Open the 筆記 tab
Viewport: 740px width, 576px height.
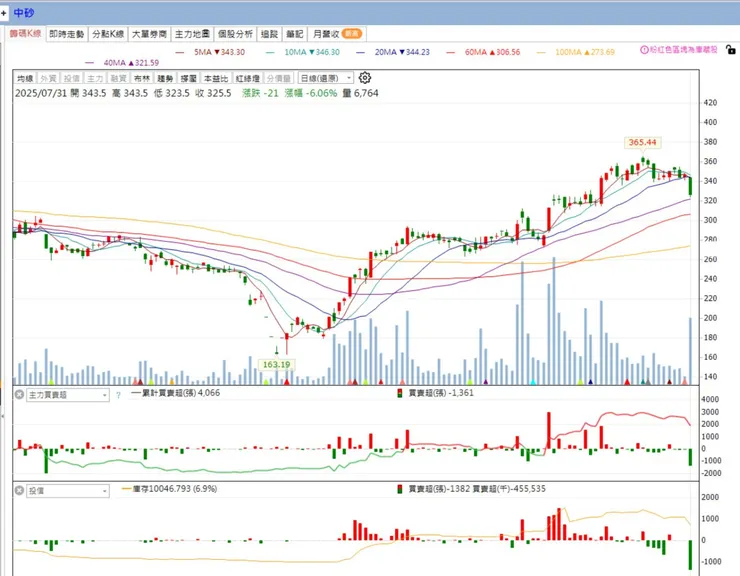(294, 34)
